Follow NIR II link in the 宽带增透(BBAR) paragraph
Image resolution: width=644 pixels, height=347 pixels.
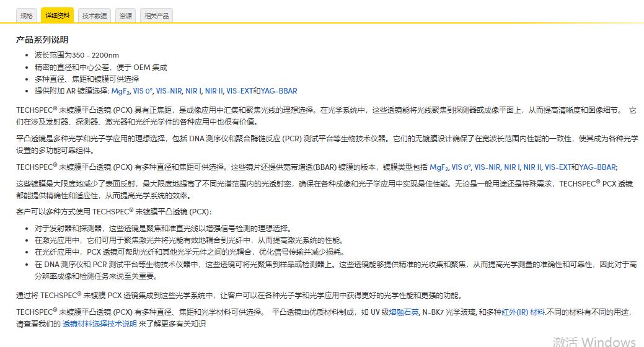tap(532, 167)
